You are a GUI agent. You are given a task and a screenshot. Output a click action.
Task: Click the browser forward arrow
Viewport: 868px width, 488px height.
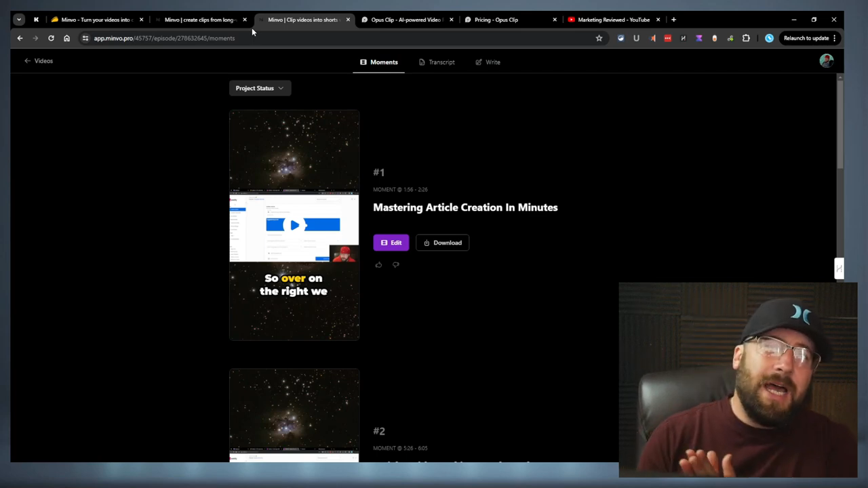[35, 38]
